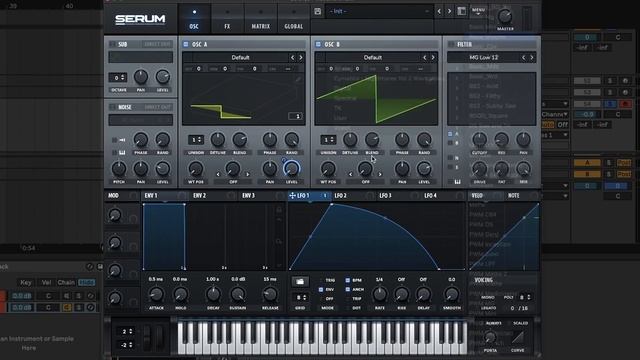Click the OSC A Level knob
The image size is (640, 360).
point(291,168)
